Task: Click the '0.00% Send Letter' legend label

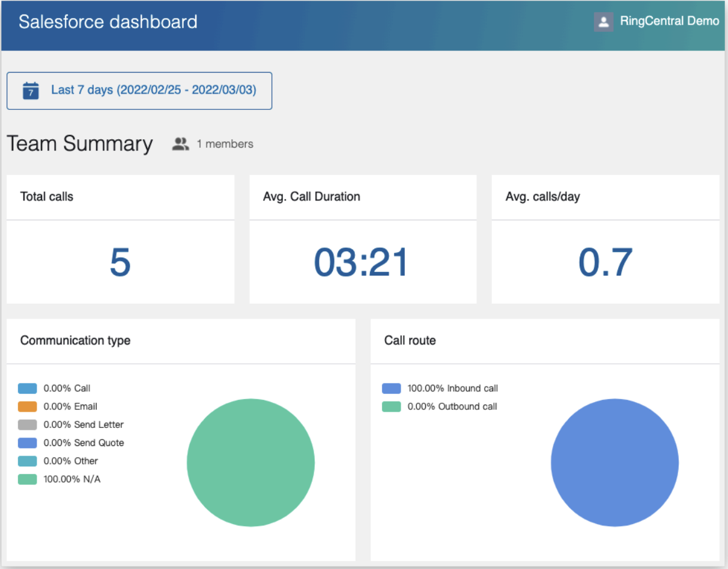Action: pos(83,425)
